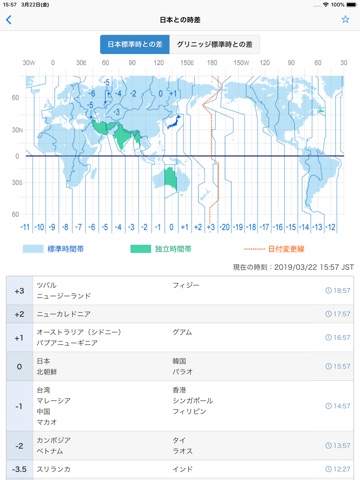Viewport: 360px width, 480px height.
Task: Select シンガポール entry
Action: point(193,401)
